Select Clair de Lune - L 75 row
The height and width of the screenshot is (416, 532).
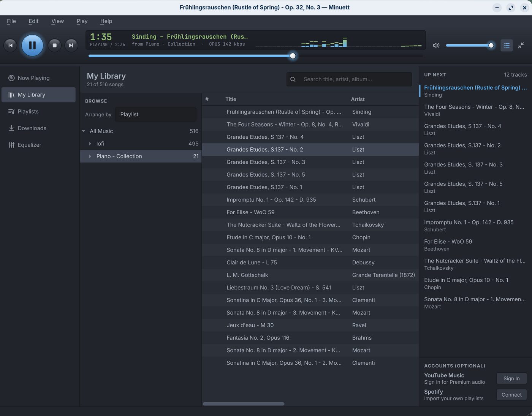pos(310,262)
